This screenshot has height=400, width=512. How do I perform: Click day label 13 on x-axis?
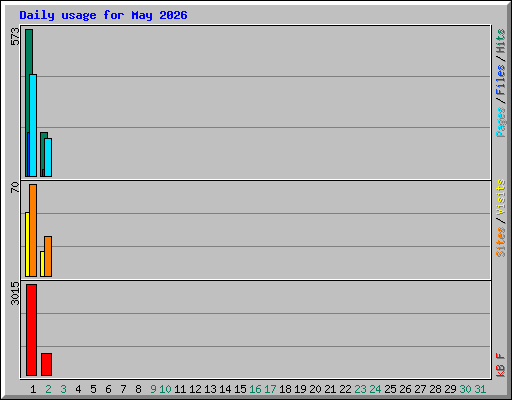pyautogui.click(x=210, y=389)
